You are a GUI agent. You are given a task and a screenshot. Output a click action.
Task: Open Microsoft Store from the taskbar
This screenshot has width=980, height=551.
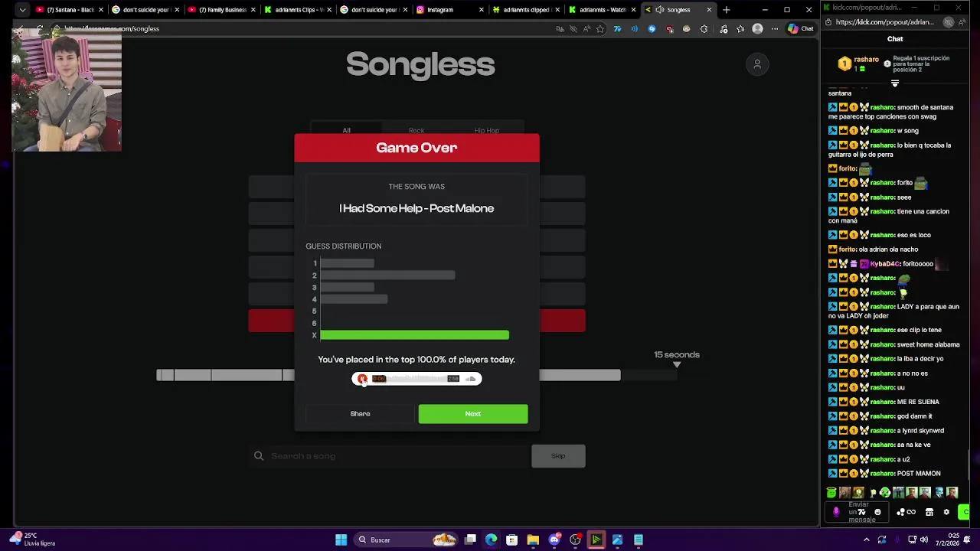pyautogui.click(x=512, y=540)
